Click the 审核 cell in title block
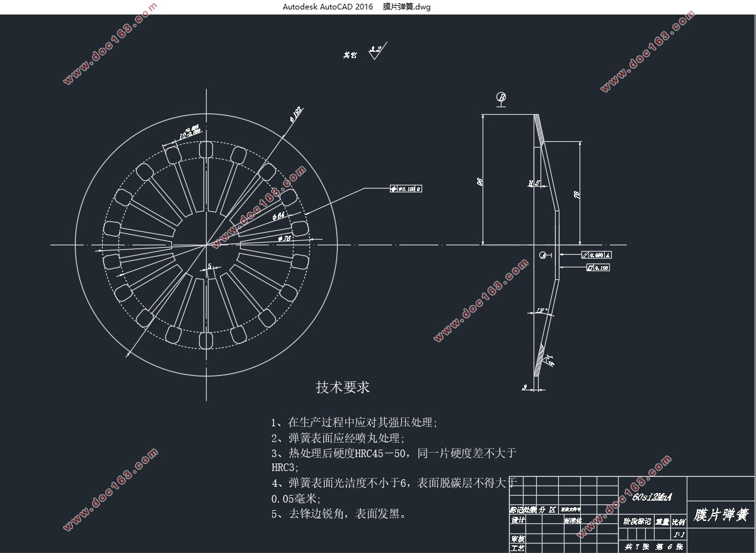Screen dimensions: 756x553 (518, 539)
